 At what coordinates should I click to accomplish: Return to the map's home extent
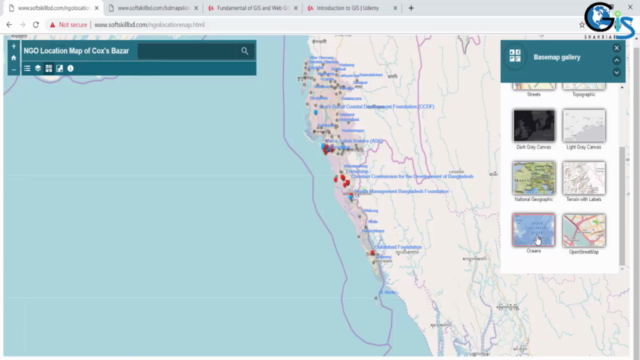13,58
